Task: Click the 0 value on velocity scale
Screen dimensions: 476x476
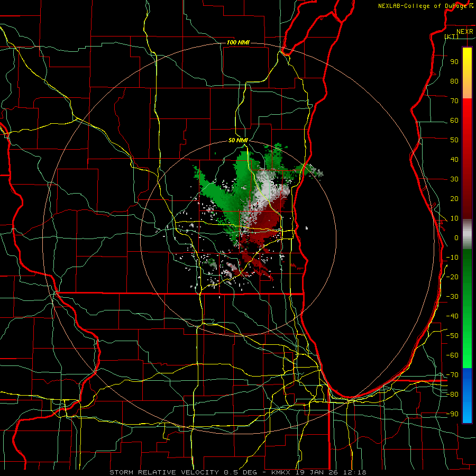Action: [456, 237]
